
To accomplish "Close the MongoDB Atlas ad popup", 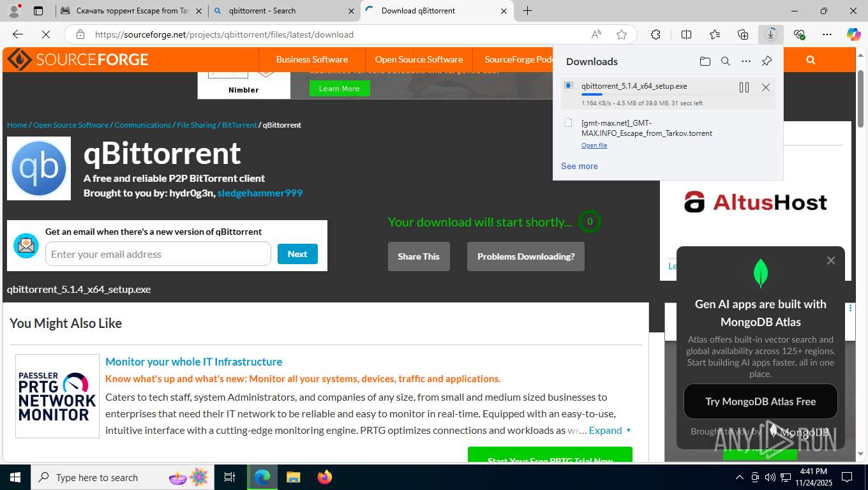I will pyautogui.click(x=831, y=260).
